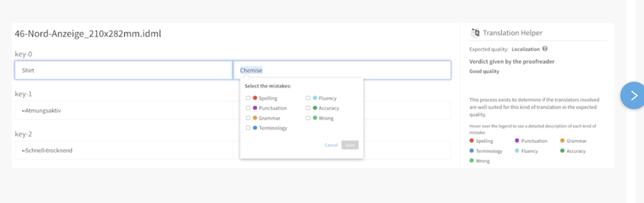Save the selected mistakes
This screenshot has width=644, height=203.
350,145
